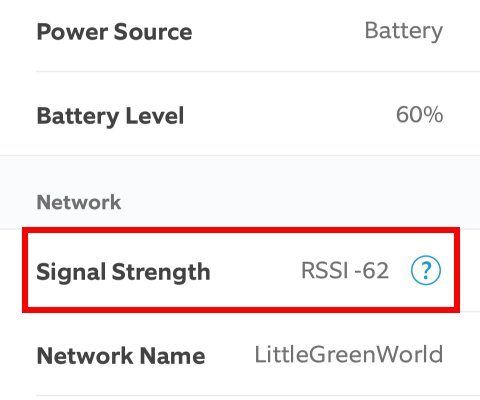Select the Signal Strength label

[x=123, y=272]
